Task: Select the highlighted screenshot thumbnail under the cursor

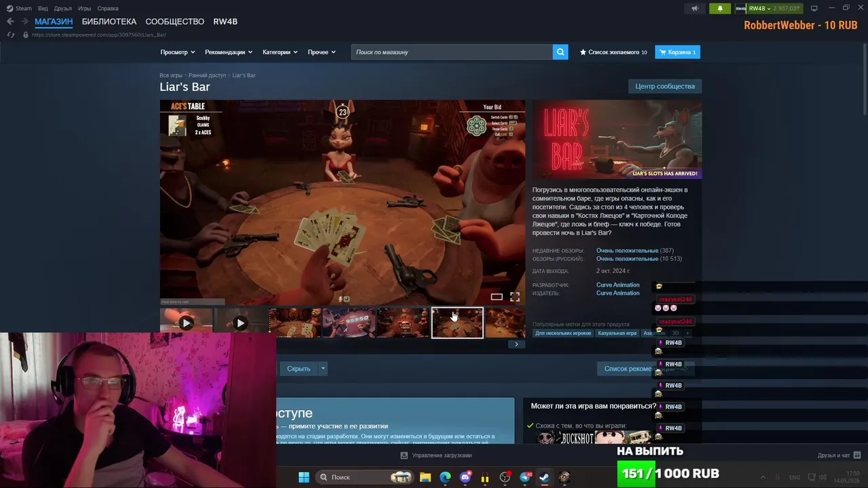Action: coord(457,323)
